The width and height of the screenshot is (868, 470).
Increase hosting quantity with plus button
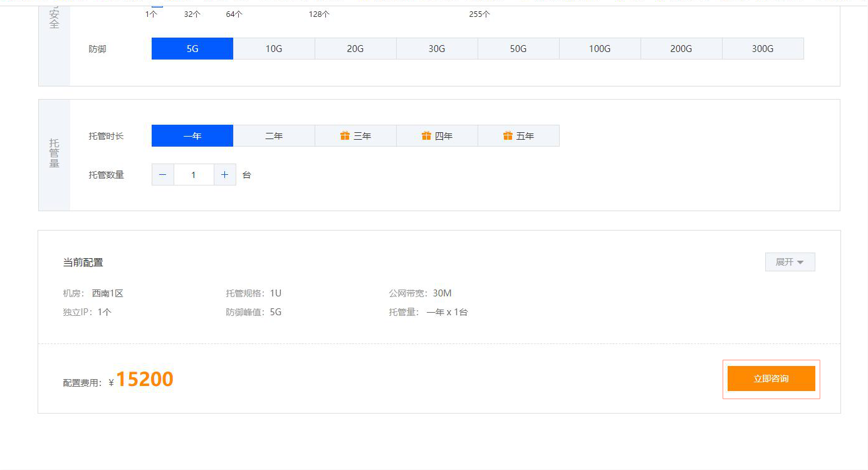(225, 175)
